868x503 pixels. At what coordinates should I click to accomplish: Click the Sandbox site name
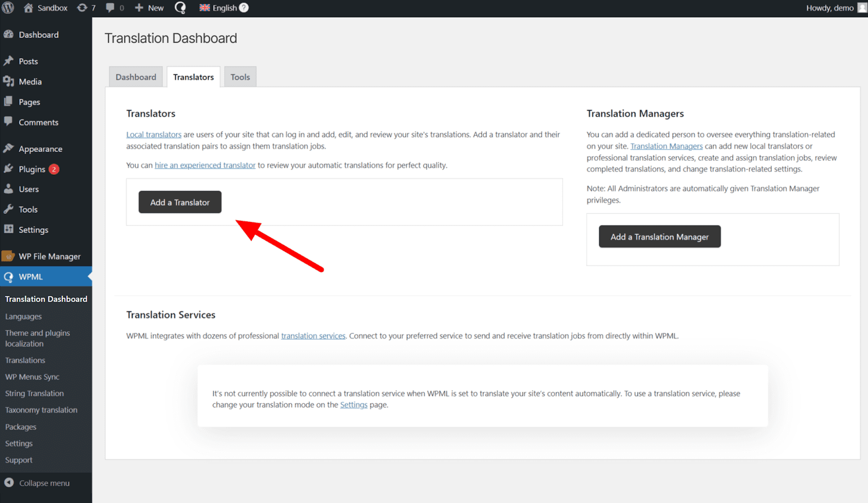(53, 8)
